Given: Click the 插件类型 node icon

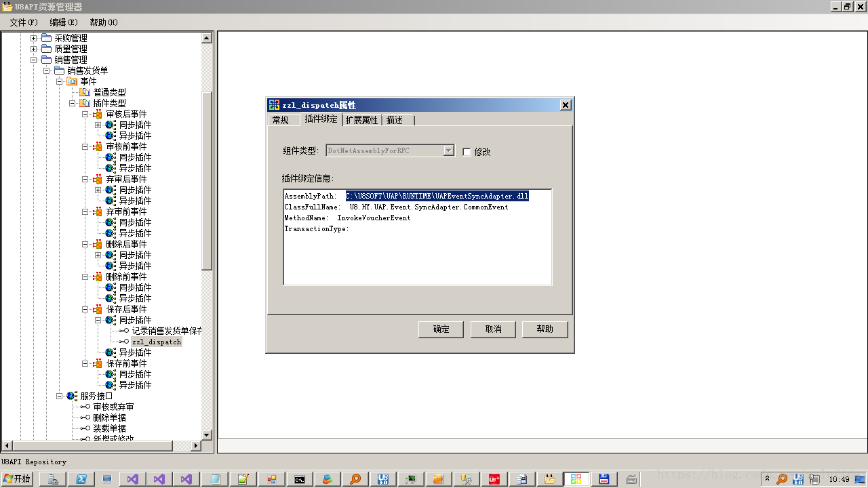Looking at the screenshot, I should tap(85, 103).
